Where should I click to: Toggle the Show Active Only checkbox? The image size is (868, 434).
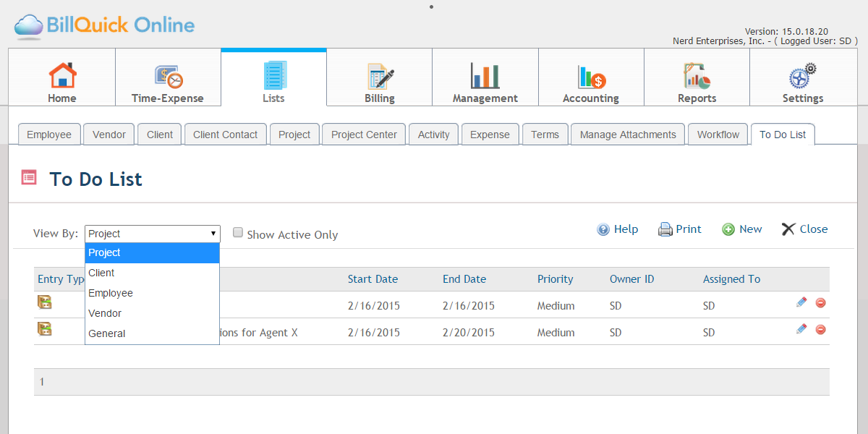237,232
